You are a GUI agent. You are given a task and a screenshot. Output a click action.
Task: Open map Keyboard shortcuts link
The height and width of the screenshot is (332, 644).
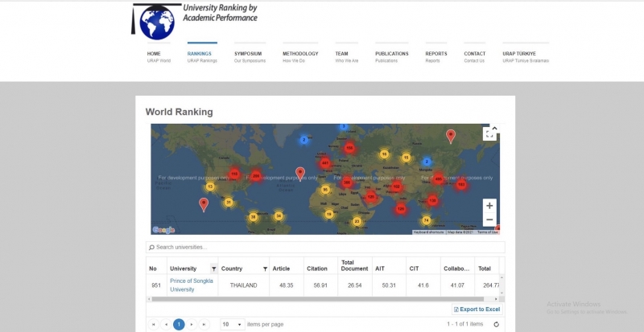point(428,232)
